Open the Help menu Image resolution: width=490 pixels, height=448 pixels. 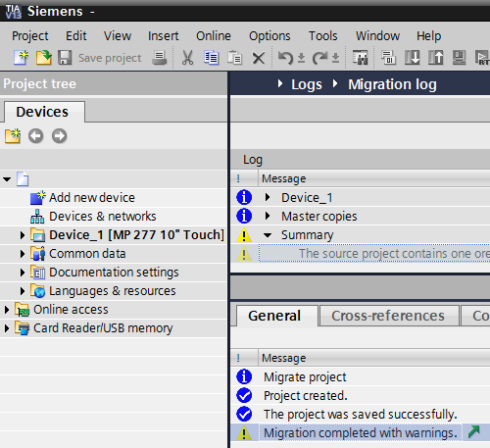coord(428,36)
